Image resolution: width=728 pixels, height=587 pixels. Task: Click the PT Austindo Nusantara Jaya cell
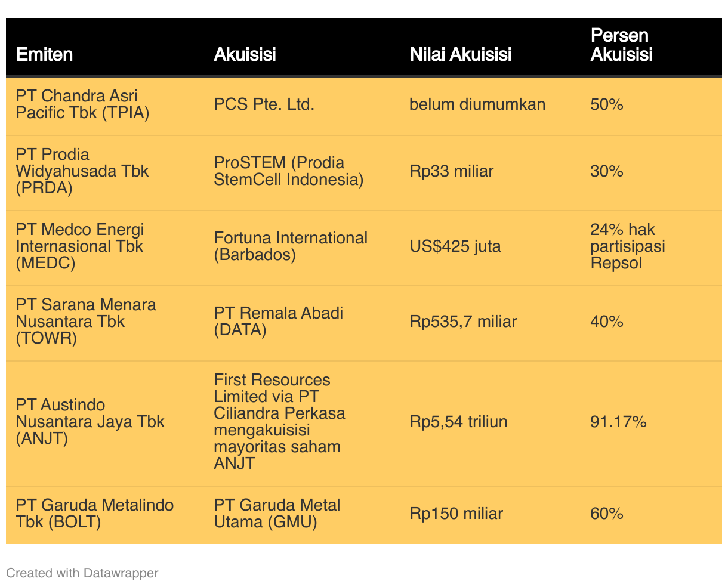coord(90,422)
